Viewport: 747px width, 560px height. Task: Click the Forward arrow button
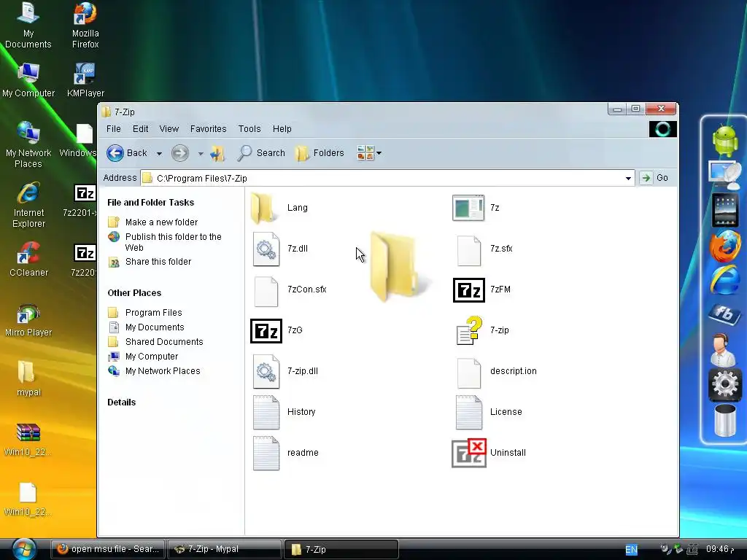(180, 153)
